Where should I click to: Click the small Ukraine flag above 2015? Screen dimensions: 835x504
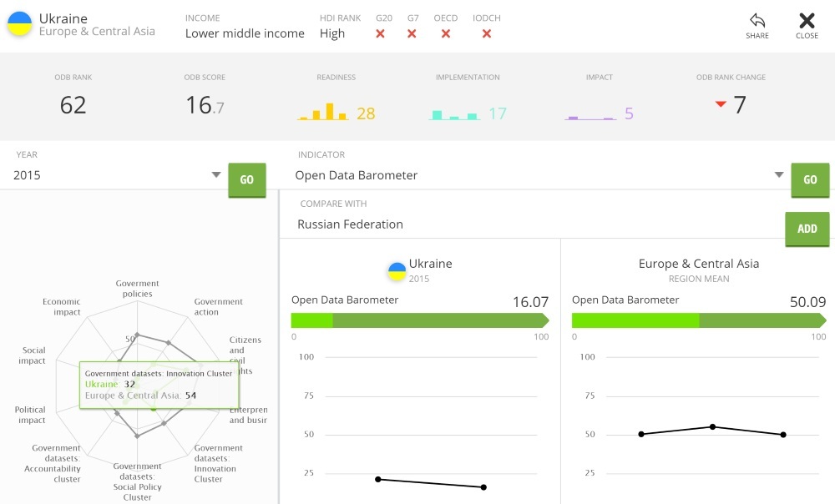[397, 271]
